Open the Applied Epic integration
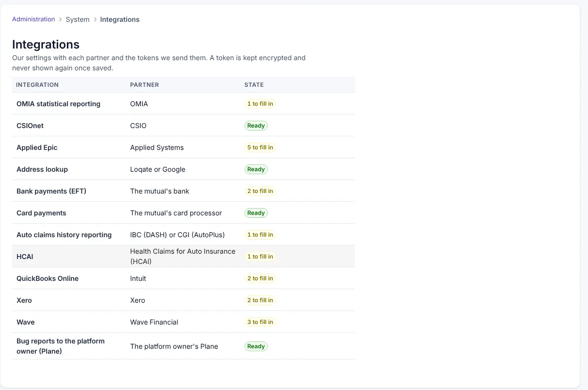 pyautogui.click(x=37, y=147)
